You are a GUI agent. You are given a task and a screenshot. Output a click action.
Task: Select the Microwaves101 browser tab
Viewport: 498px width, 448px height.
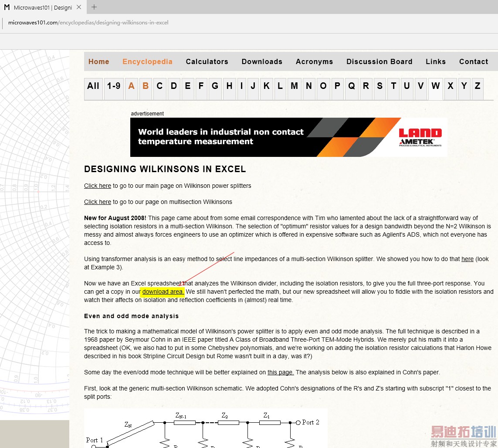coord(43,7)
